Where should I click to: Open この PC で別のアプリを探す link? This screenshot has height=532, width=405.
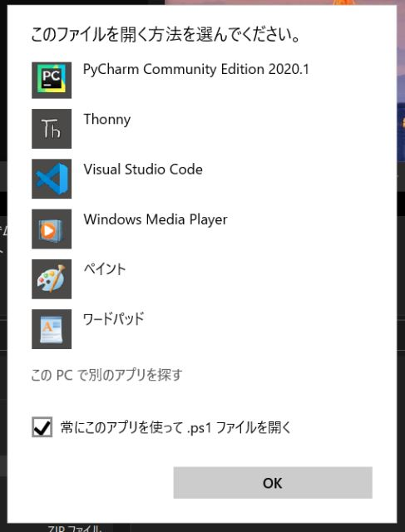[x=106, y=375]
